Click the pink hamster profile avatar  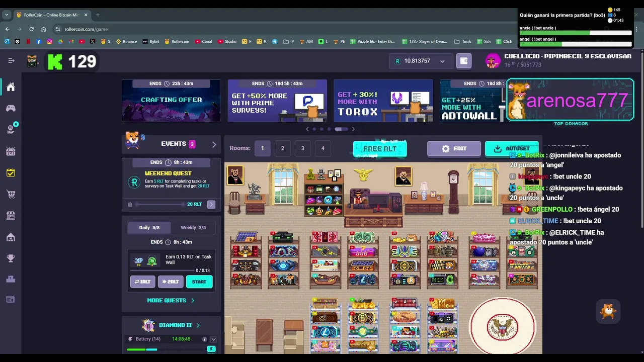click(493, 61)
